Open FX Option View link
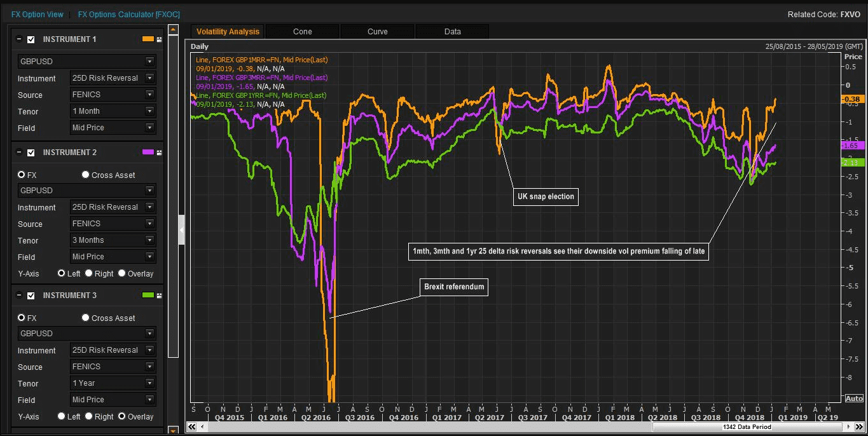The width and height of the screenshot is (868, 436). [x=38, y=14]
